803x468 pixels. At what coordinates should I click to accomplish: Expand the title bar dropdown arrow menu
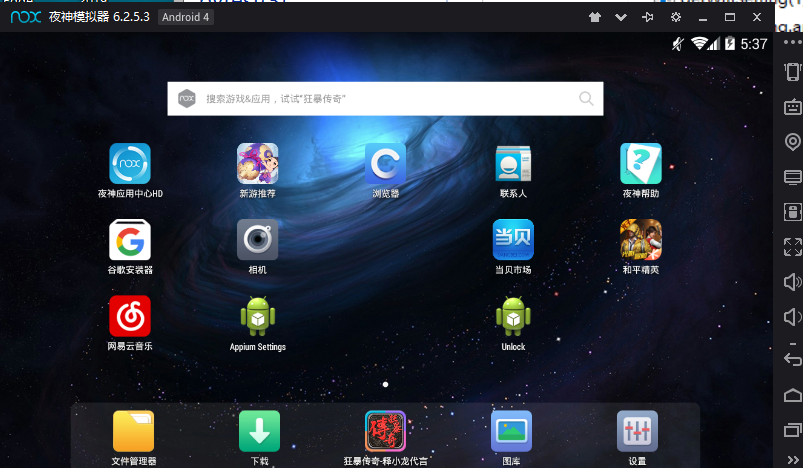pyautogui.click(x=621, y=17)
